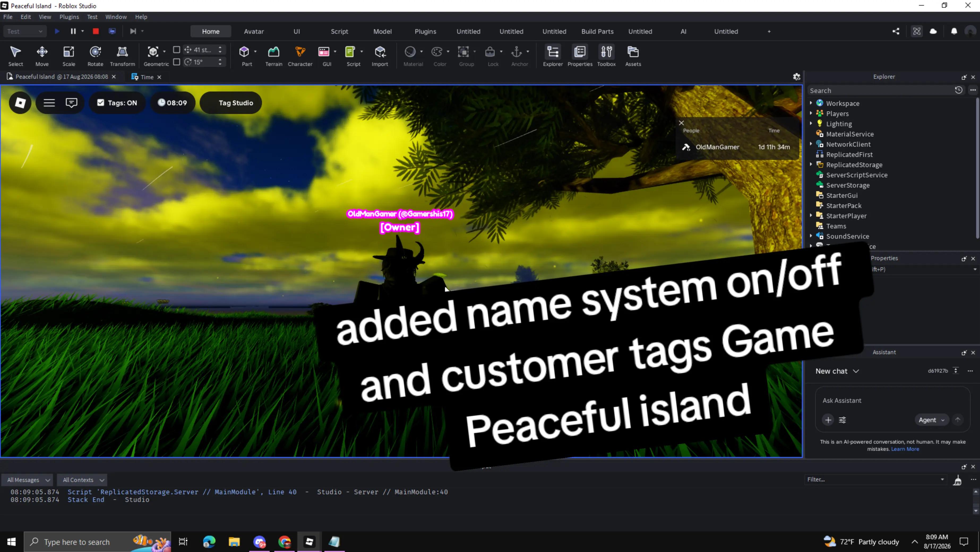
Task: Click the Color tool icon
Action: click(x=437, y=51)
